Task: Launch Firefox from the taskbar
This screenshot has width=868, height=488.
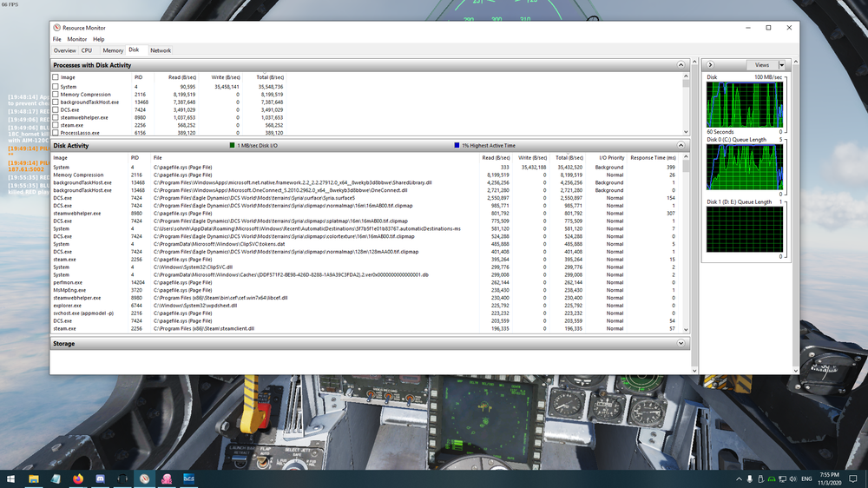Action: coord(78,478)
